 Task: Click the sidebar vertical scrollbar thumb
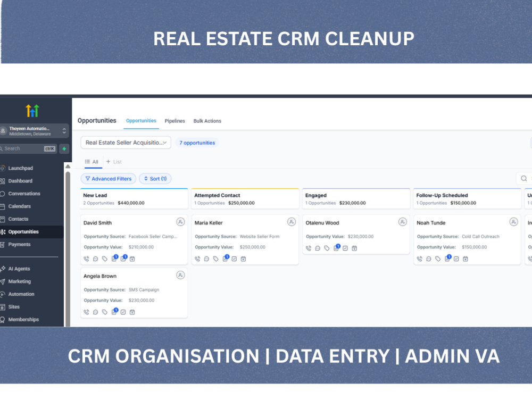[68, 248]
